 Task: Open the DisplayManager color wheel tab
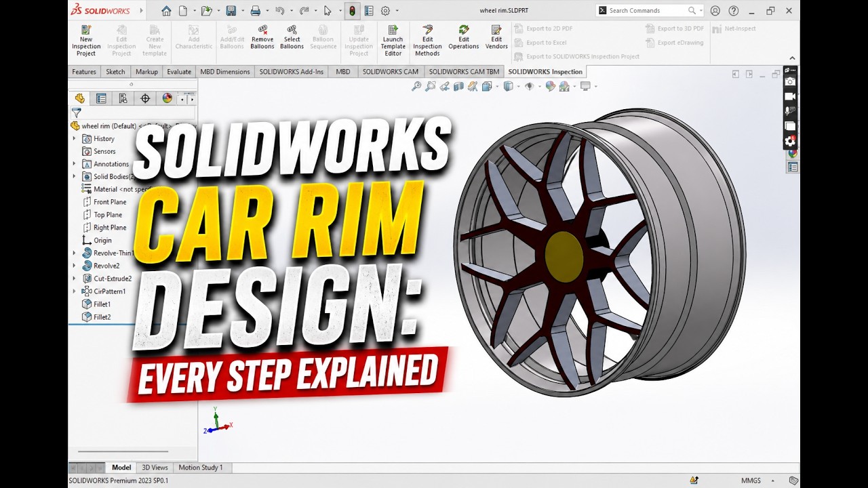(167, 98)
